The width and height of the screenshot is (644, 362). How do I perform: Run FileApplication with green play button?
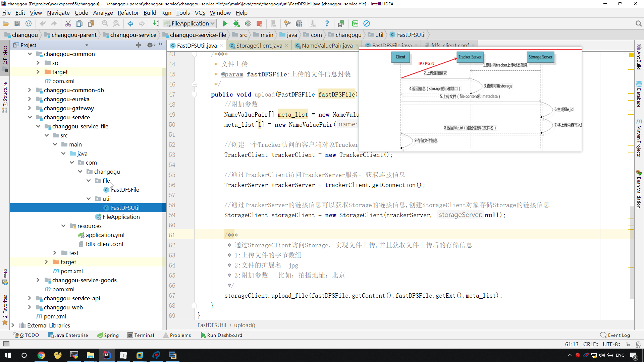click(x=225, y=23)
